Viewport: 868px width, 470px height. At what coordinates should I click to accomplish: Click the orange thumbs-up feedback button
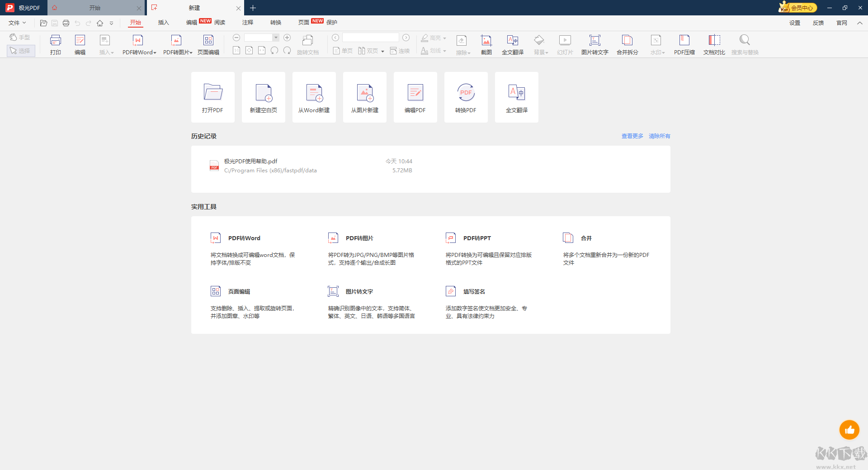[x=849, y=430]
